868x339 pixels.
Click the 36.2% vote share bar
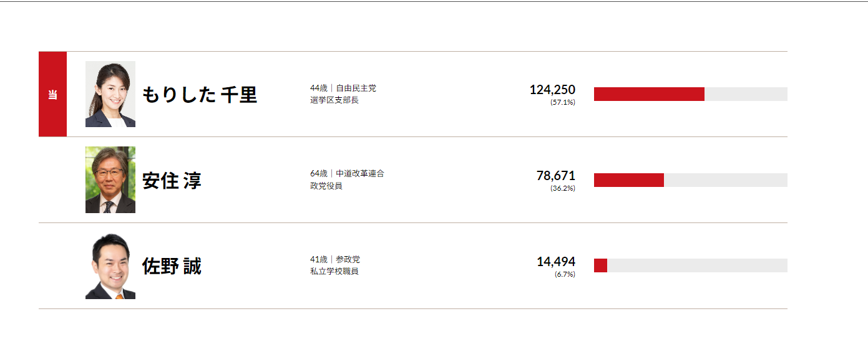(x=629, y=180)
